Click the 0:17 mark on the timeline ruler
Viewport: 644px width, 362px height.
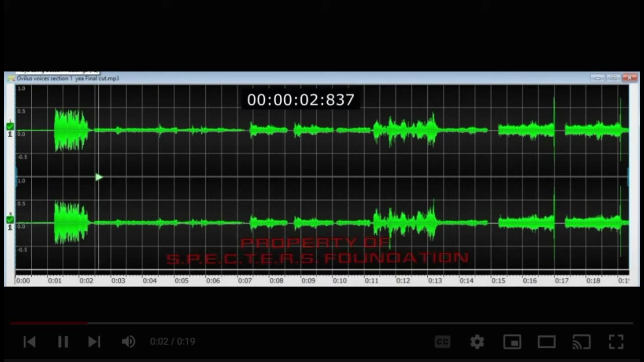[561, 281]
